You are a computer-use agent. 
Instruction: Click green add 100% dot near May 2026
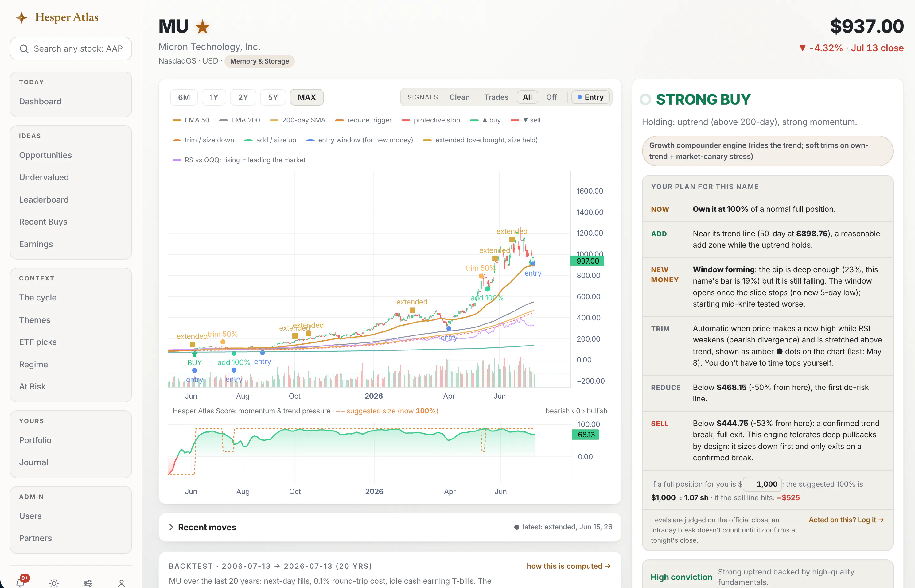click(487, 289)
